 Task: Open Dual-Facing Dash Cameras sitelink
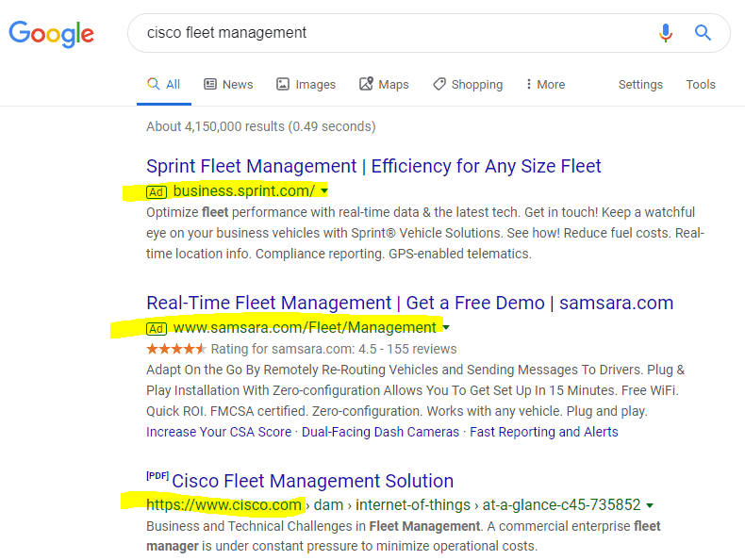380,432
